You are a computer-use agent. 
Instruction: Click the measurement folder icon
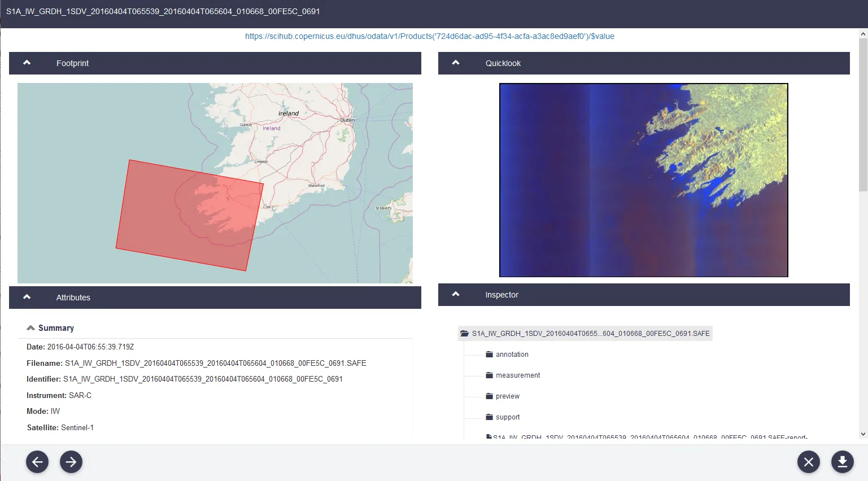point(490,375)
